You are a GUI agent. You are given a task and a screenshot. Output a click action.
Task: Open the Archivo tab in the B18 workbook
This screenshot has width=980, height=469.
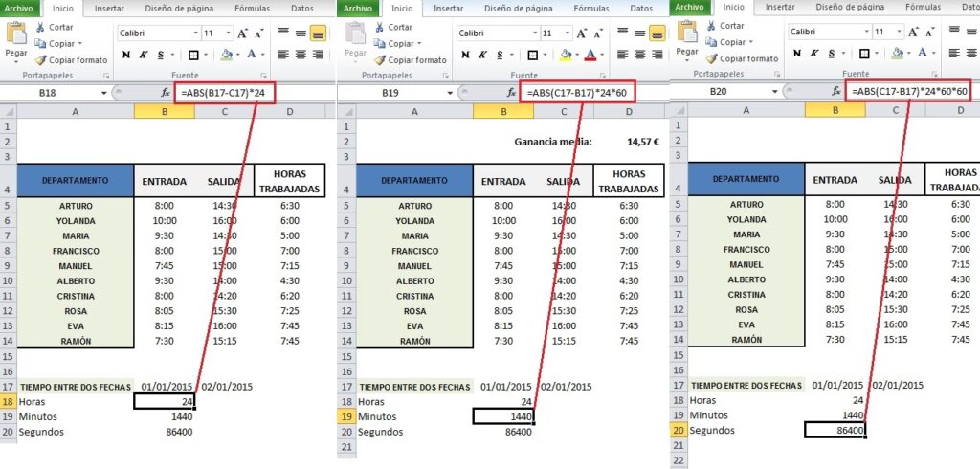pyautogui.click(x=21, y=8)
